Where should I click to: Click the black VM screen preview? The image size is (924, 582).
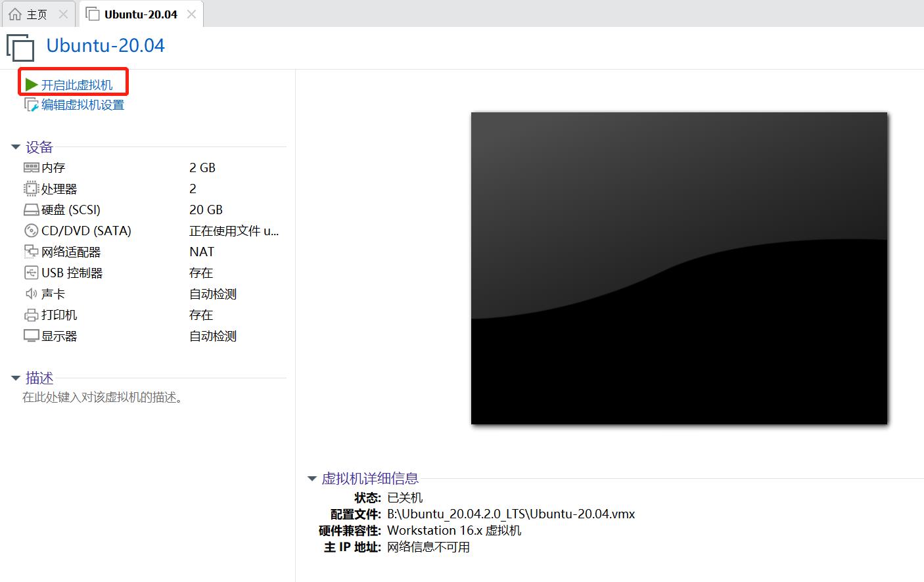[x=679, y=268]
